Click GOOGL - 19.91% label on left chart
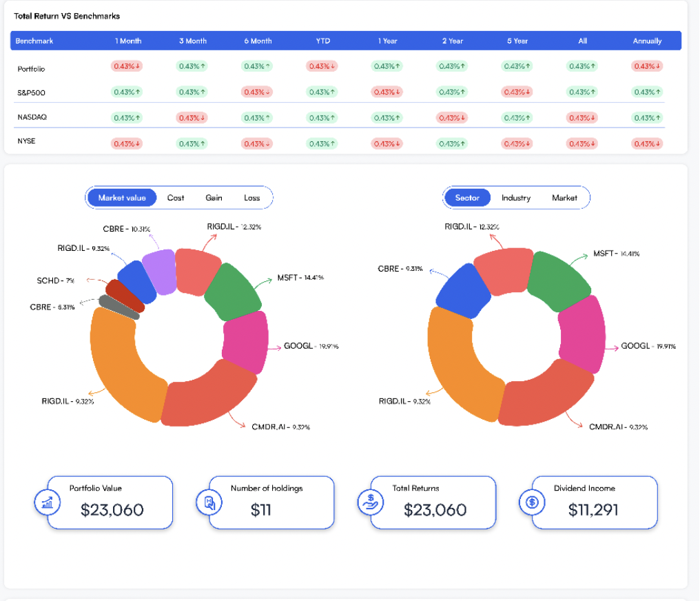Viewport: 700px width, 601px height. pos(311,346)
